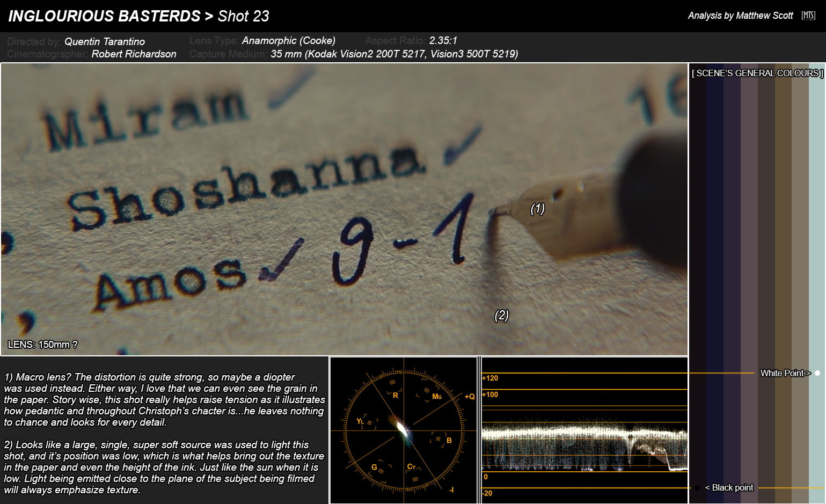Click the bright white trace in the vectorscope
The image size is (826, 504).
[x=402, y=428]
